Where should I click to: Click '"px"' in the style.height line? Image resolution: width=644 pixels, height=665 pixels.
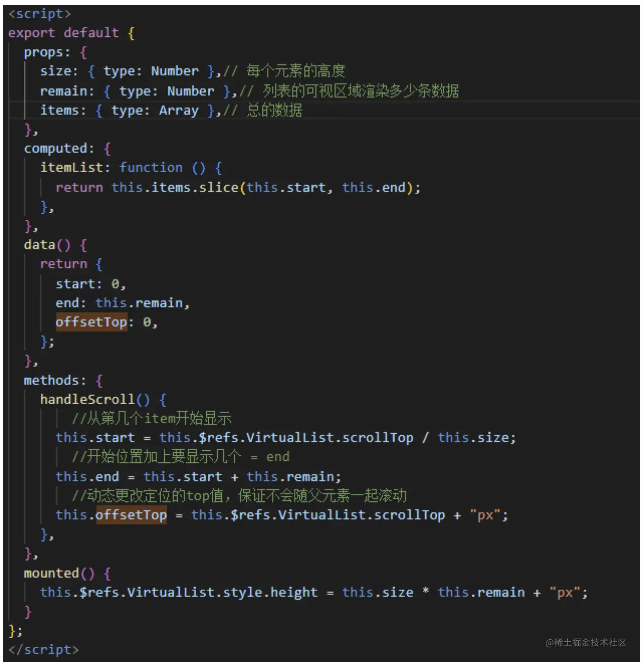coord(565,593)
